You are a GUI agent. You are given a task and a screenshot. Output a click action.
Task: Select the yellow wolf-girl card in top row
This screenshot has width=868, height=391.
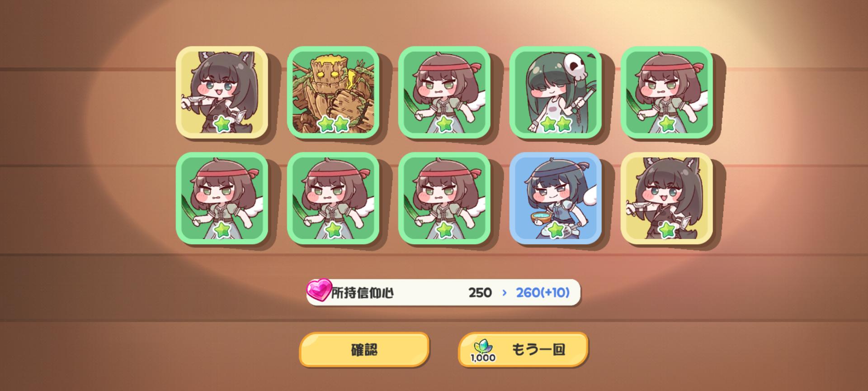(222, 92)
